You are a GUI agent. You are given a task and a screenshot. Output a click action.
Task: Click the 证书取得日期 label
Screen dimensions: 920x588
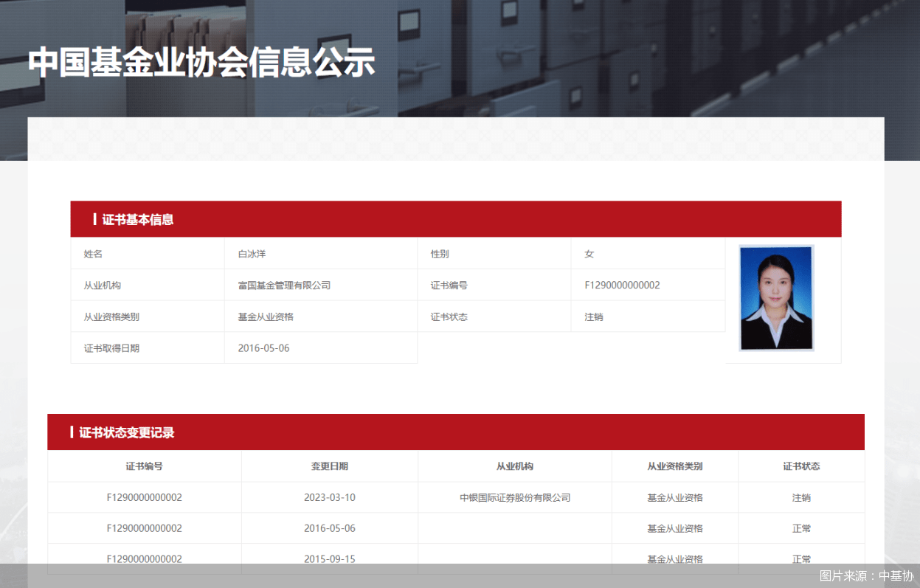point(111,348)
